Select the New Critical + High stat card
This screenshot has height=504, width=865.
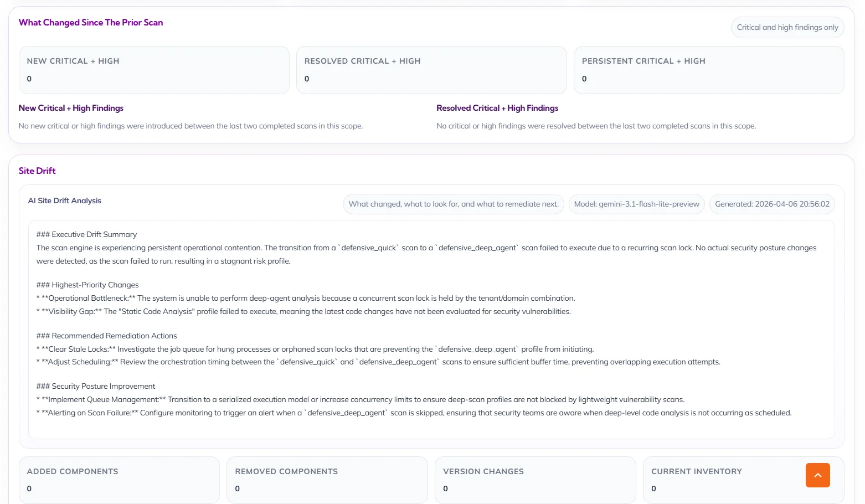pyautogui.click(x=154, y=70)
